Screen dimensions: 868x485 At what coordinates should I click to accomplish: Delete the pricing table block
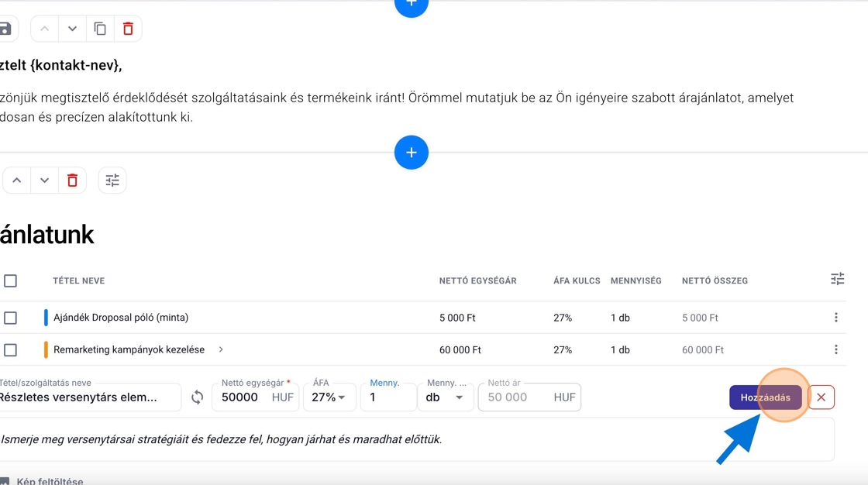click(72, 181)
